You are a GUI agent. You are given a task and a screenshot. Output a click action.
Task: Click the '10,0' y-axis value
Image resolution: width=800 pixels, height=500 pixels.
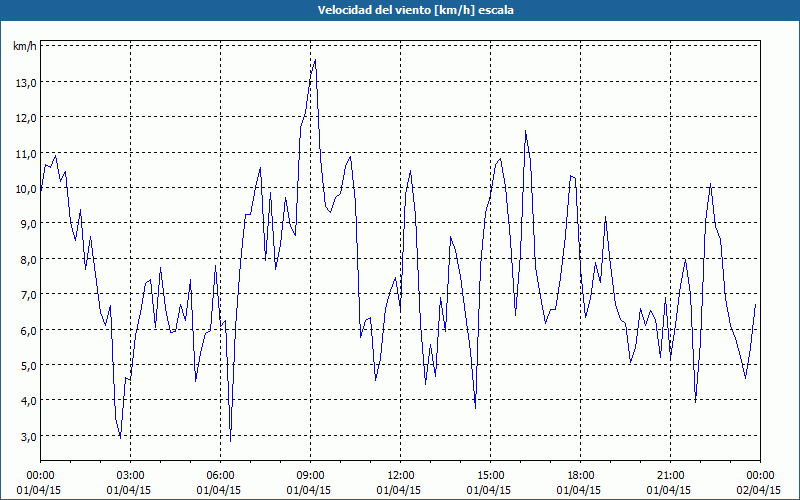pyautogui.click(x=26, y=189)
